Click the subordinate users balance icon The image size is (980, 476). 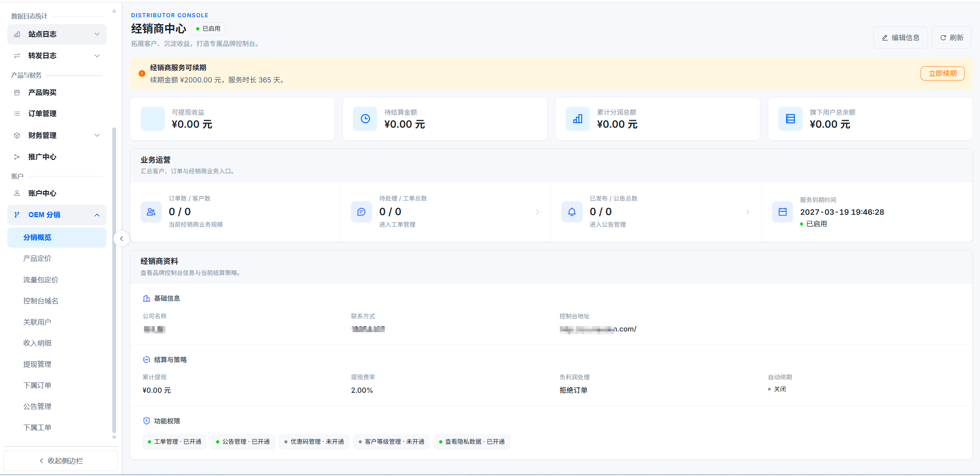[x=790, y=119]
